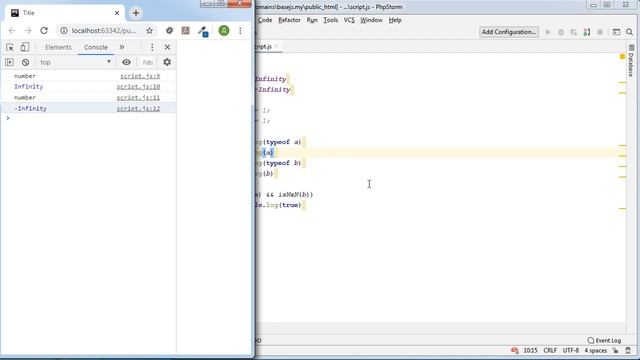
Task: Change the 4 spaces indent setting
Action: 596,351
